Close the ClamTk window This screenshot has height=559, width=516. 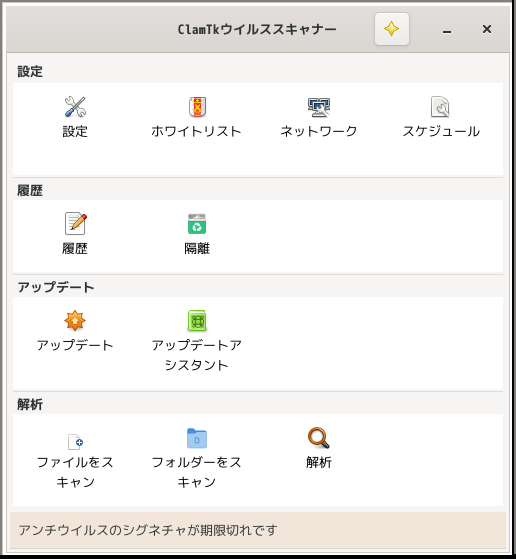[x=487, y=29]
